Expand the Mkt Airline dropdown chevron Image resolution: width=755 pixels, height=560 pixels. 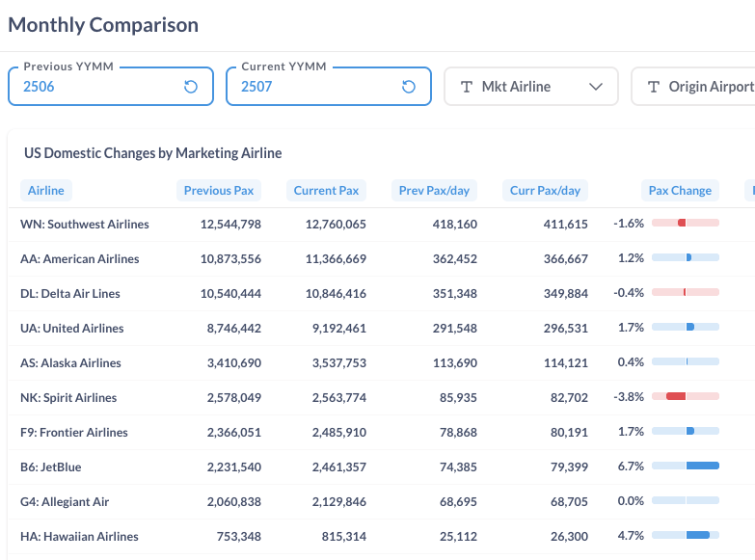596,87
